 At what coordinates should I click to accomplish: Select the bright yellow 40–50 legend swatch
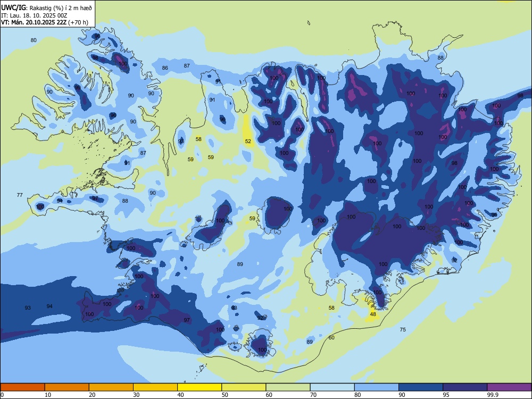(199, 387)
